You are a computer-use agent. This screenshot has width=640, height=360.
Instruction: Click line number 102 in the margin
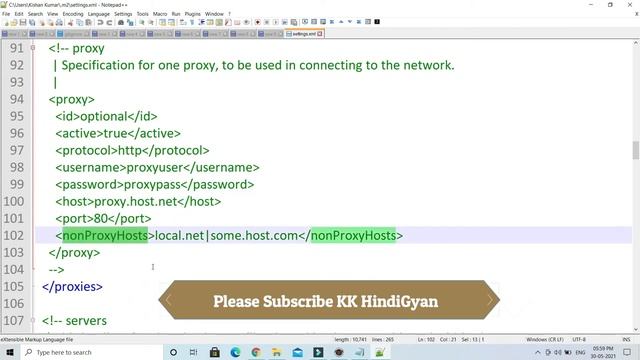coord(14,236)
